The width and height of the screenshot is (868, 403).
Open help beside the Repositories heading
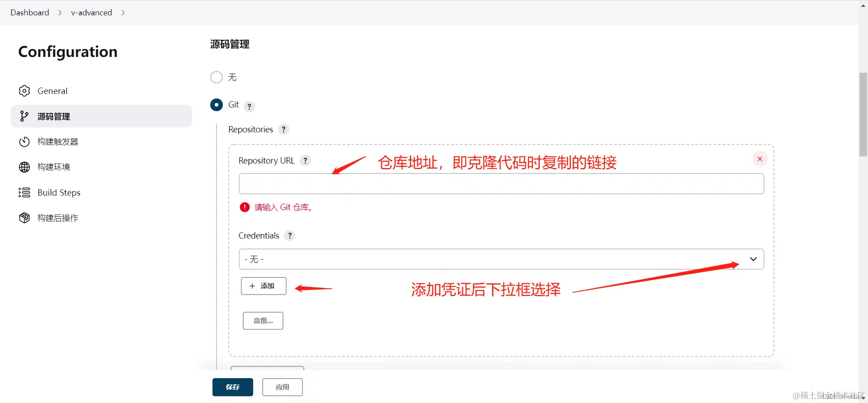click(283, 129)
